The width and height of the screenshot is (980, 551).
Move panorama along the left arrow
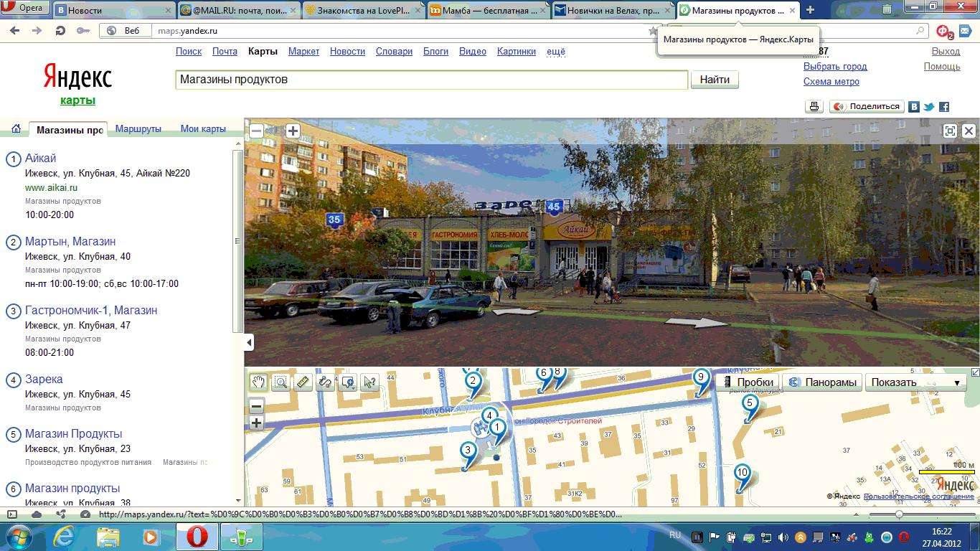click(x=517, y=312)
